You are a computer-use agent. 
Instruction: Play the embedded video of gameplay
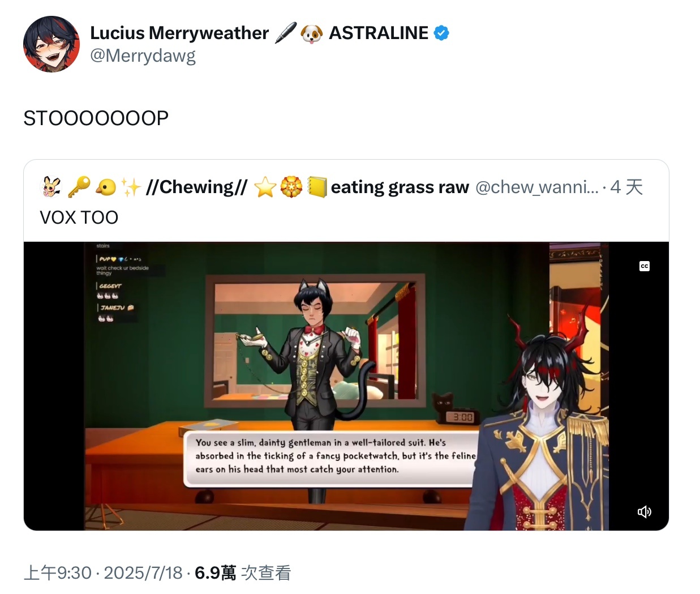point(346,386)
